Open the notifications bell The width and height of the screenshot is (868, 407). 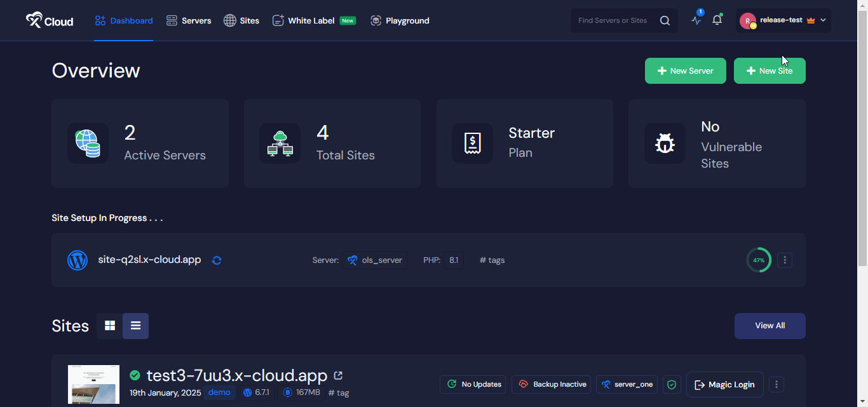pos(717,20)
